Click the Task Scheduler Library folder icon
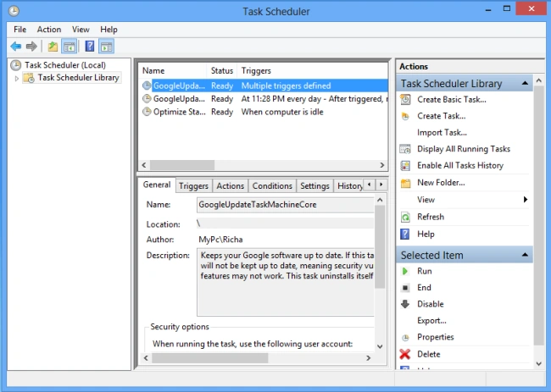The width and height of the screenshot is (551, 392). 29,78
